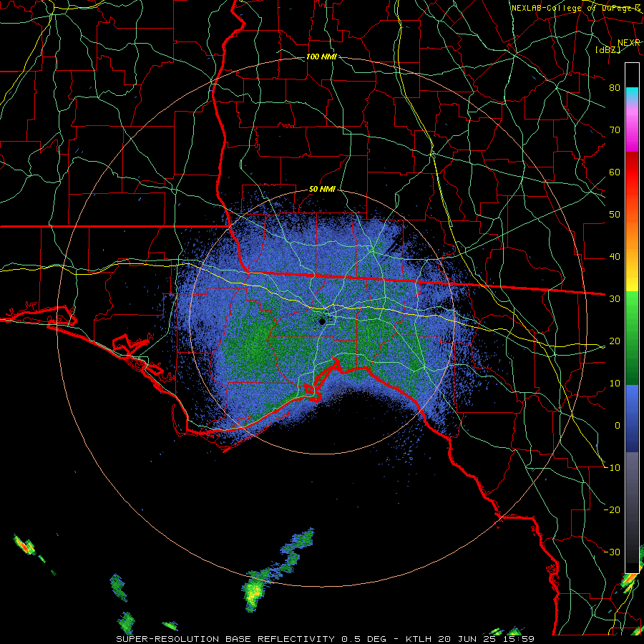
Task: Click the 30 value on the dBZ scale
Action: [615, 299]
